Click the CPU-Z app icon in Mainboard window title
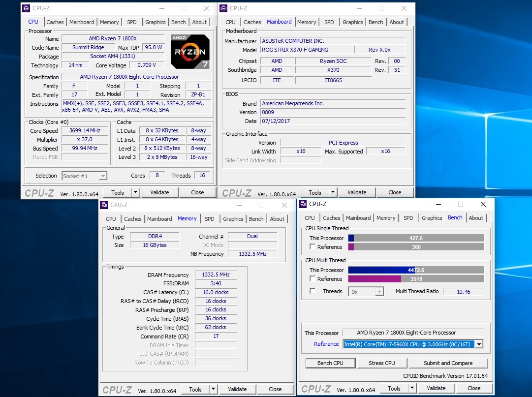The image size is (532, 397). point(223,8)
